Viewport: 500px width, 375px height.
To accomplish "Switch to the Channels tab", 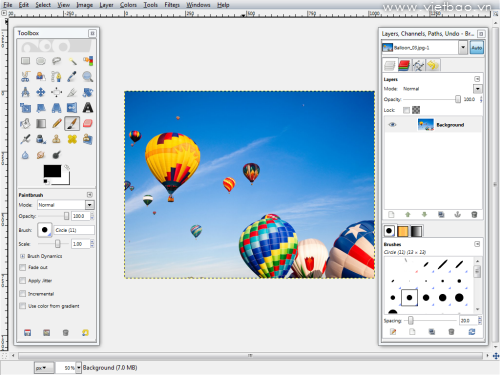I will pyautogui.click(x=404, y=65).
